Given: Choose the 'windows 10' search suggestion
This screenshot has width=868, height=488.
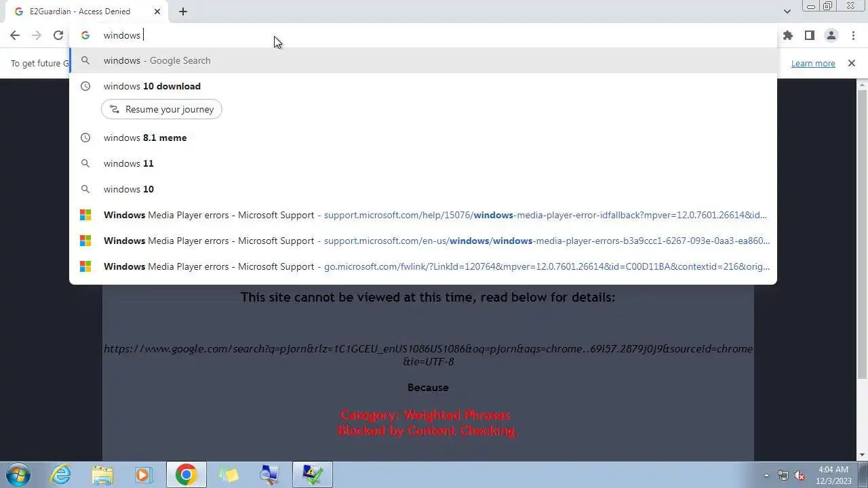Looking at the screenshot, I should (423, 189).
